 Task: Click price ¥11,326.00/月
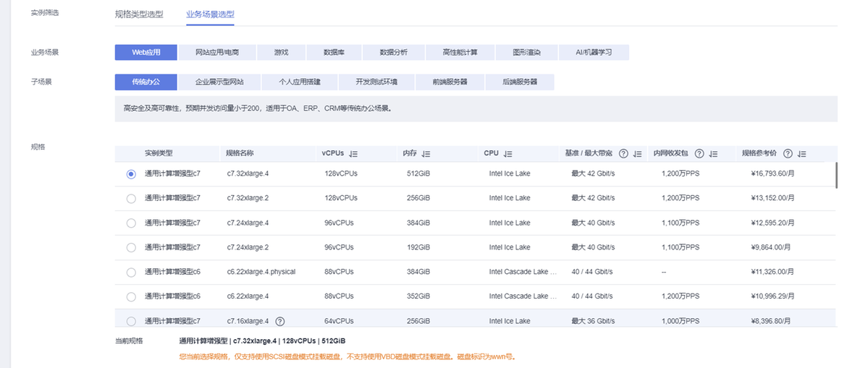(772, 272)
